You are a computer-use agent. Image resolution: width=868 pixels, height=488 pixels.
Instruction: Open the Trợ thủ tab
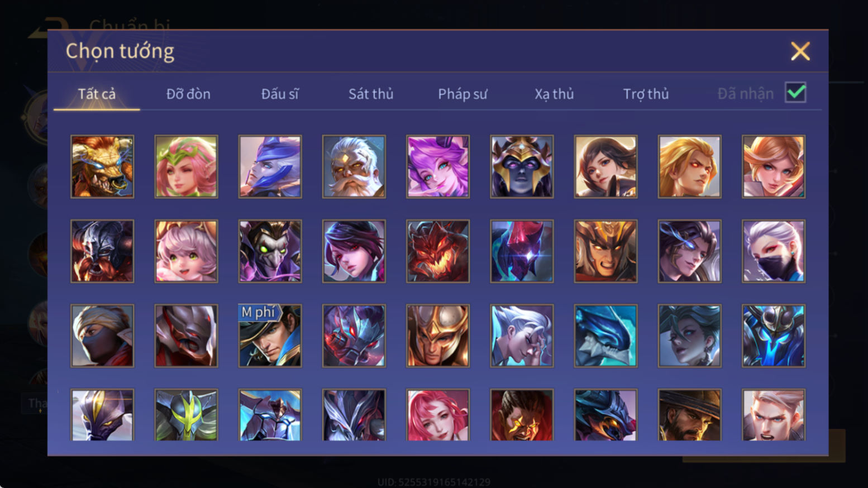click(x=646, y=94)
